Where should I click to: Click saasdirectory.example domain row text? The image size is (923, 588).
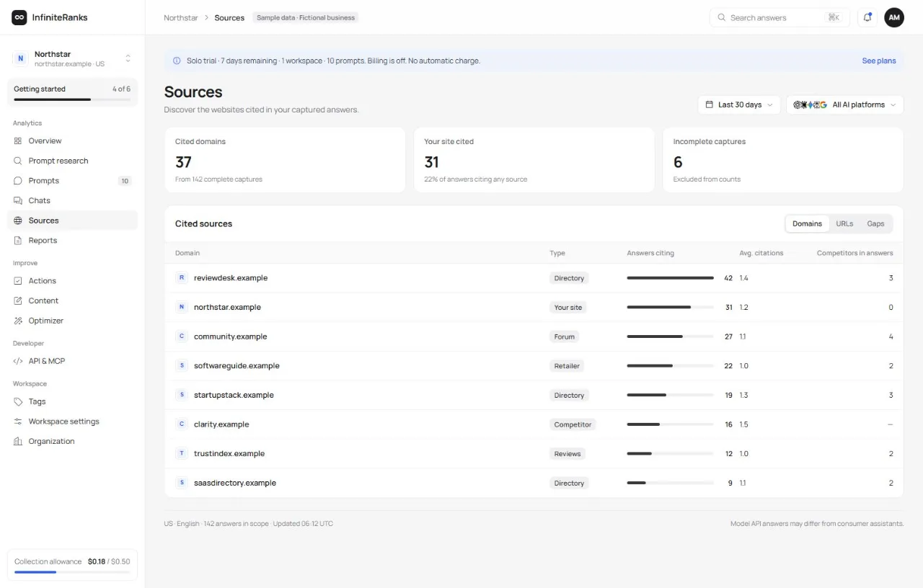pyautogui.click(x=235, y=483)
